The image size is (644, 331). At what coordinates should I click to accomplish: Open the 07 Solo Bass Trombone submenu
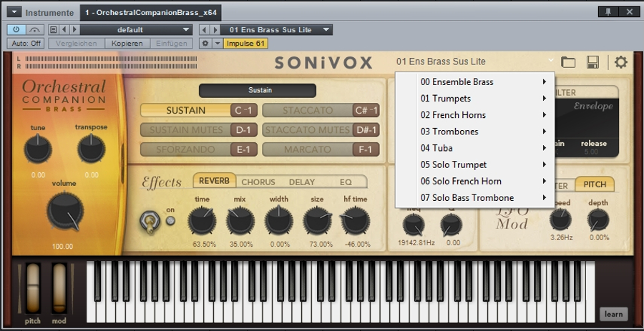475,198
